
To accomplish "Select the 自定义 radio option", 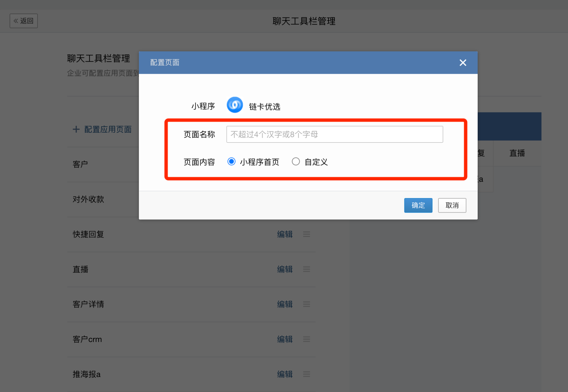I will point(296,162).
